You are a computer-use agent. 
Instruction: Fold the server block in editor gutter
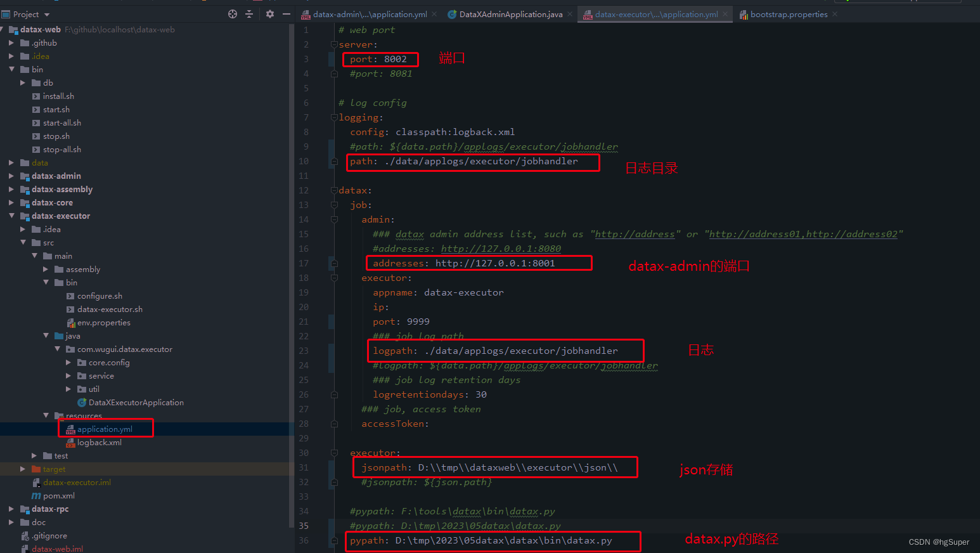point(334,44)
